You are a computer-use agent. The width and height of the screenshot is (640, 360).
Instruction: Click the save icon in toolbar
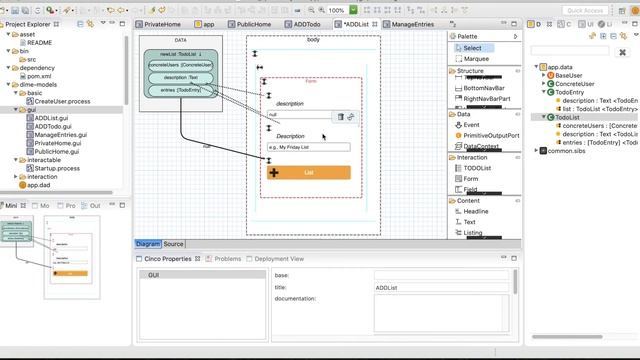coord(15,10)
